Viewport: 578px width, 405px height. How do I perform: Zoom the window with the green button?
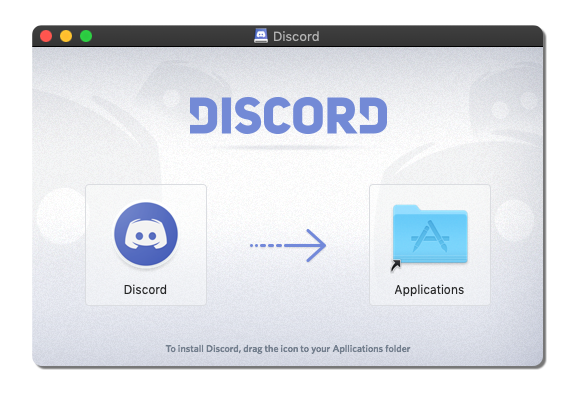86,36
